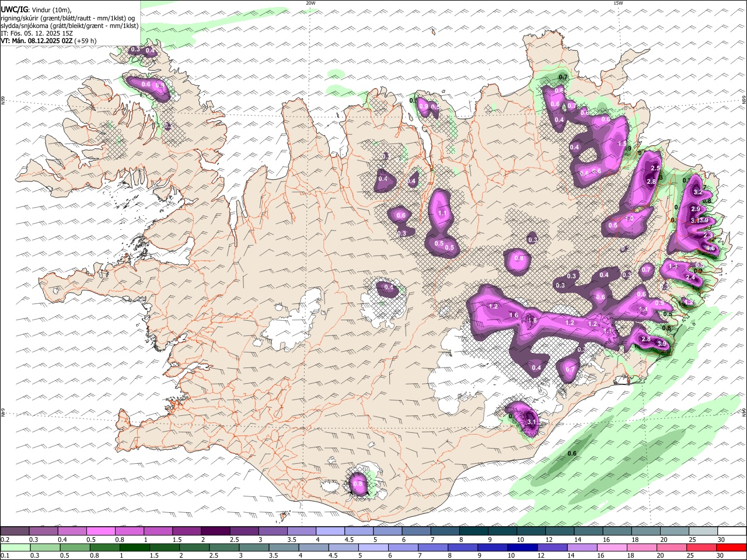Click upper legend bright magenta swatch 0.5–0.8

(x=101, y=531)
